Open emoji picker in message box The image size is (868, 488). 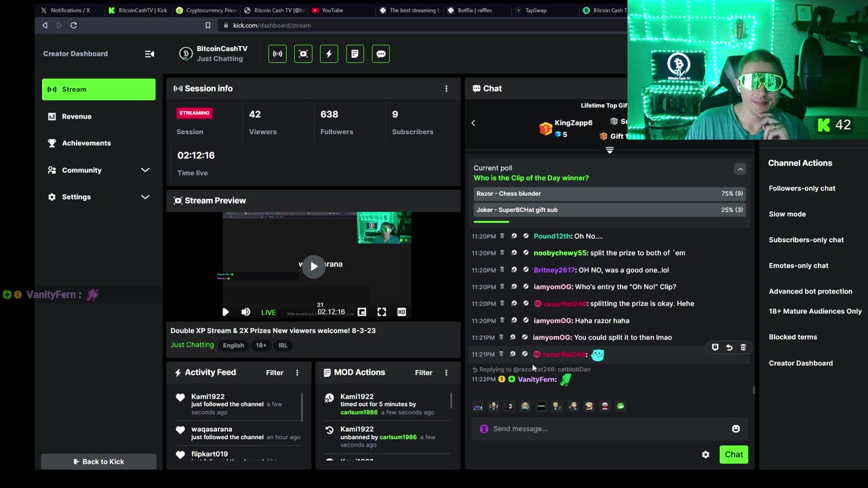point(736,428)
